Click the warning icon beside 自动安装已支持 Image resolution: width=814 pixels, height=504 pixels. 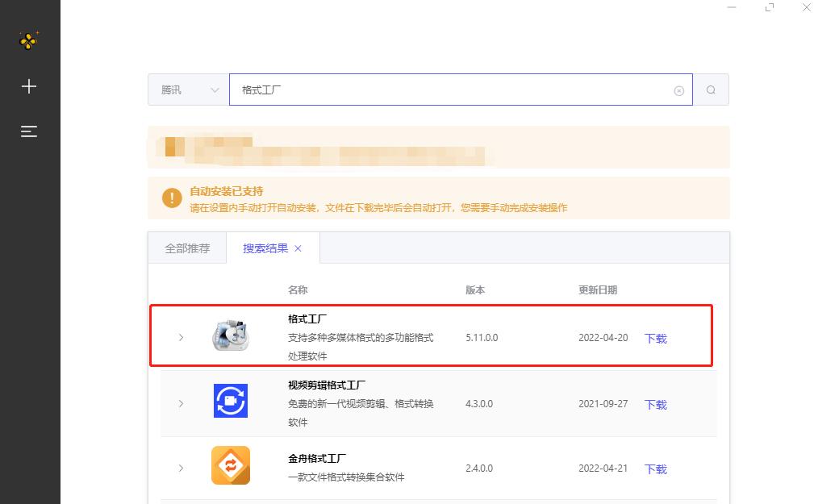pos(171,197)
